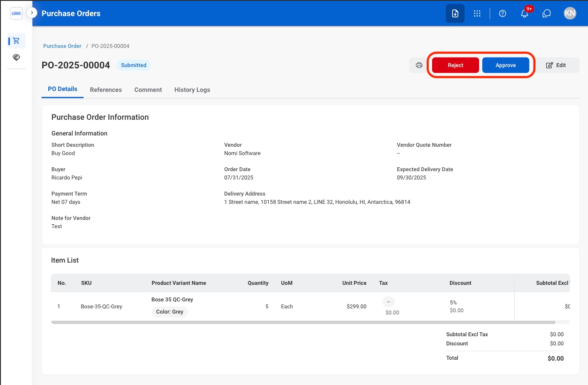Click the Net 07 days payment term

point(66,202)
